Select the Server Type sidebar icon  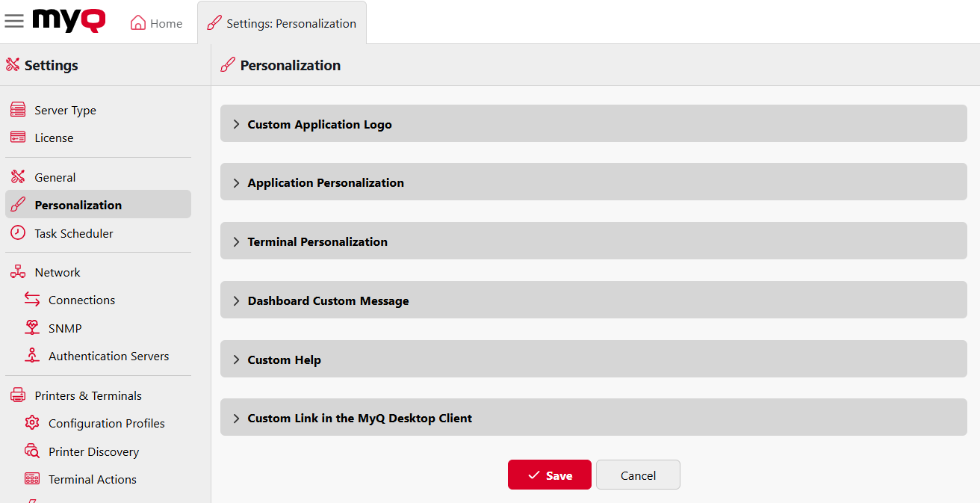pos(17,109)
